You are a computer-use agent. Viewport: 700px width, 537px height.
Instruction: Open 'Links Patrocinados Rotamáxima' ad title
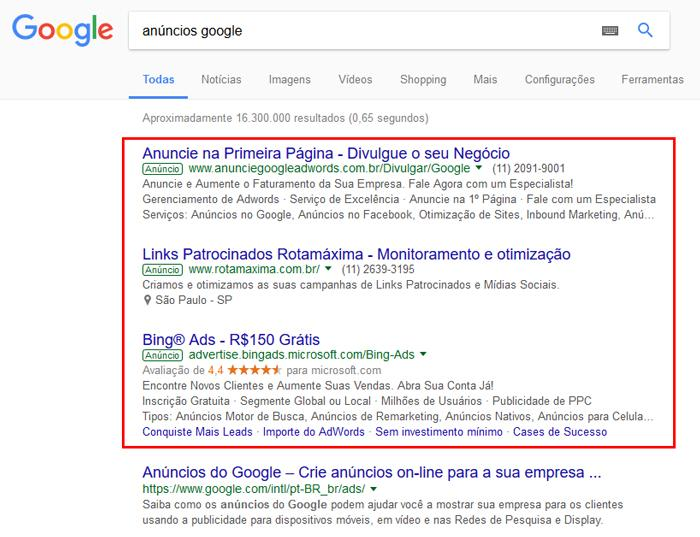(356, 254)
